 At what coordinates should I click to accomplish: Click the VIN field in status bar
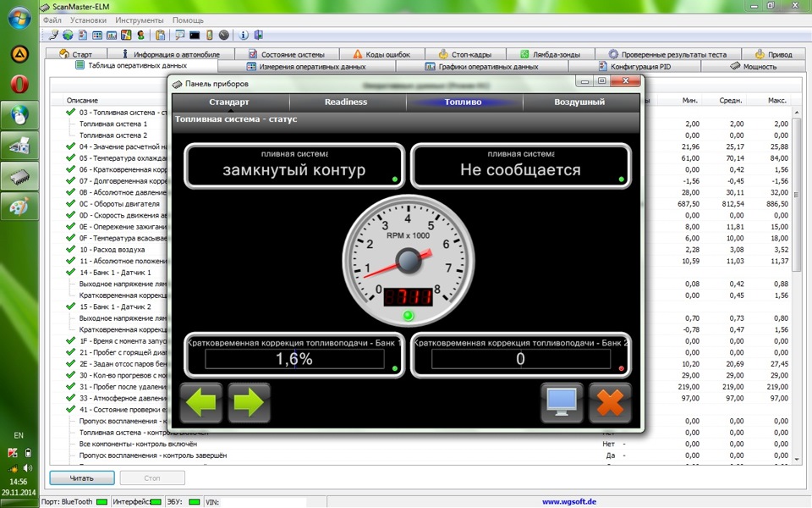pos(264,502)
